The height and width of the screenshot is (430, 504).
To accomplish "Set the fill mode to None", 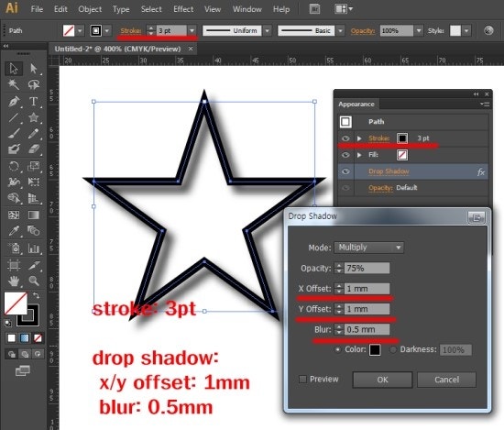I will pyautogui.click(x=38, y=338).
